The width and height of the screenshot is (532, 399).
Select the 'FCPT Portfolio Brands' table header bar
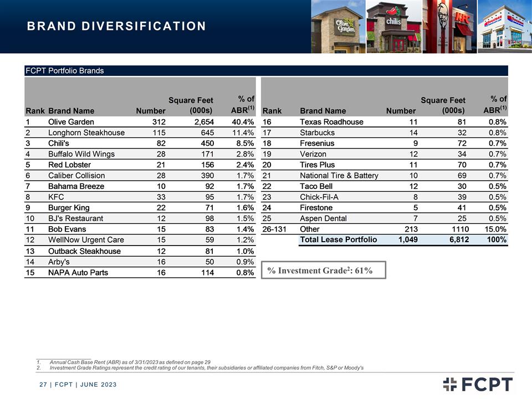coord(266,70)
